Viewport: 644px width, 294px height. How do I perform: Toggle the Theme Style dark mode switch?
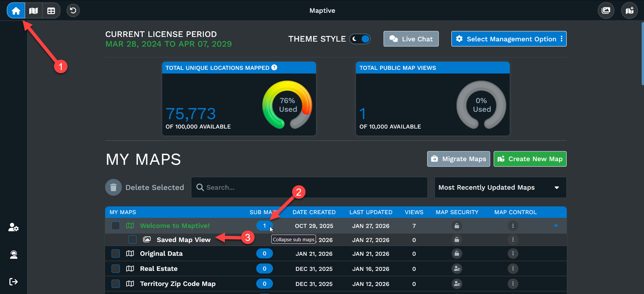coord(360,39)
